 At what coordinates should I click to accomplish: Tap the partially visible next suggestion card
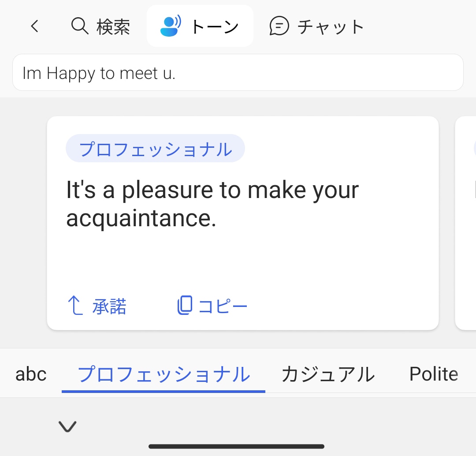click(x=466, y=223)
